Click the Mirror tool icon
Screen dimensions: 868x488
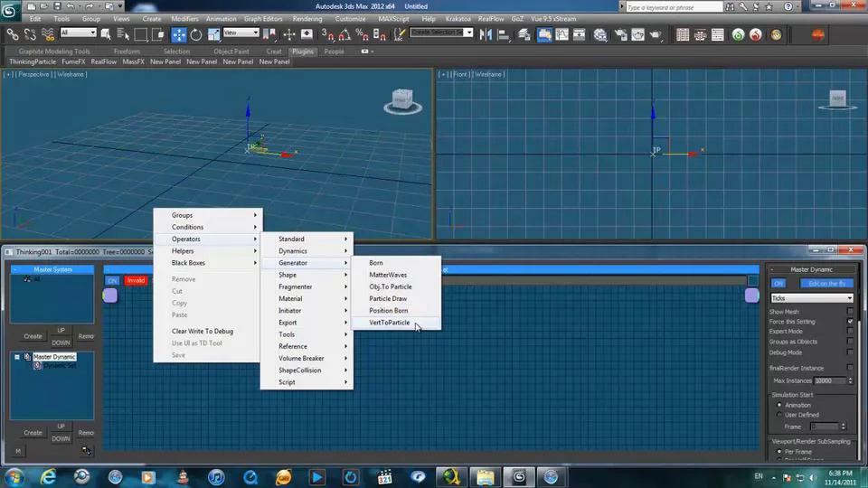486,35
